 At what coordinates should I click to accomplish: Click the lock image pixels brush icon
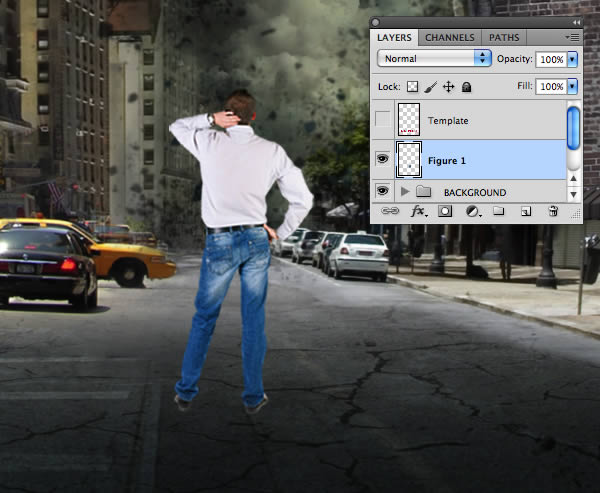[x=430, y=87]
